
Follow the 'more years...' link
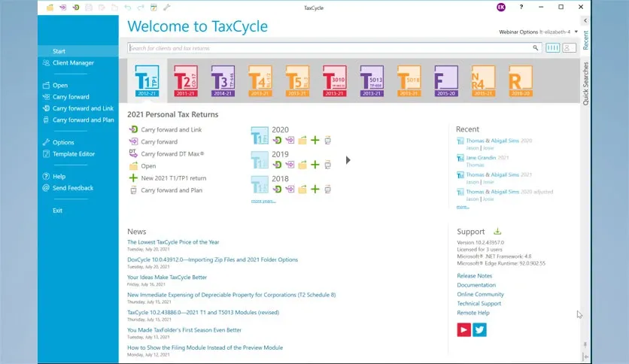(x=263, y=201)
